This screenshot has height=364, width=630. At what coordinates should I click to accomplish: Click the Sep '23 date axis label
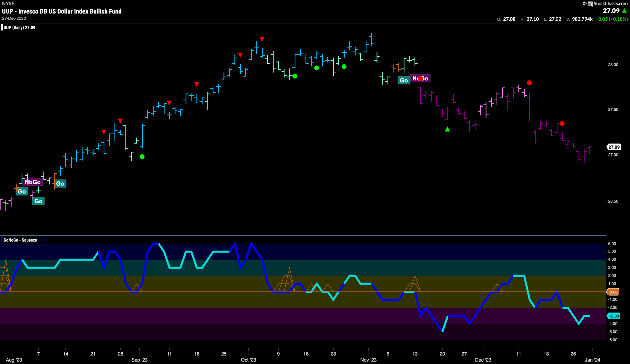[140, 360]
